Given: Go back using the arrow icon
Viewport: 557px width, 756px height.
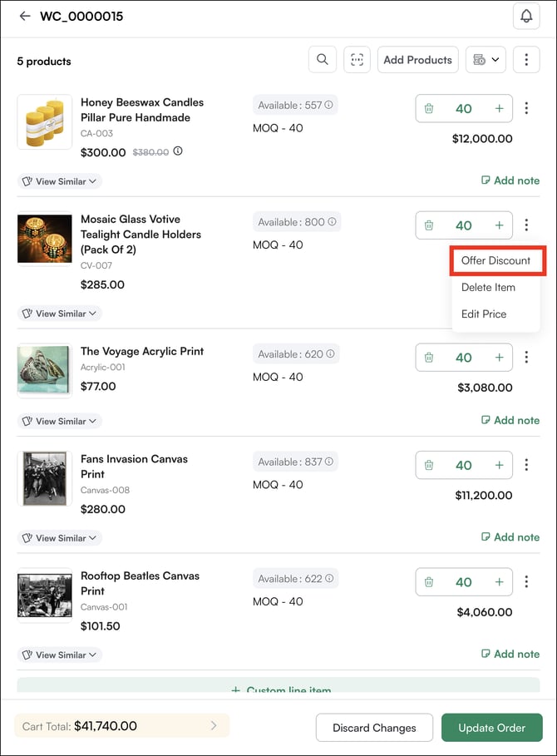Looking at the screenshot, I should 24,16.
